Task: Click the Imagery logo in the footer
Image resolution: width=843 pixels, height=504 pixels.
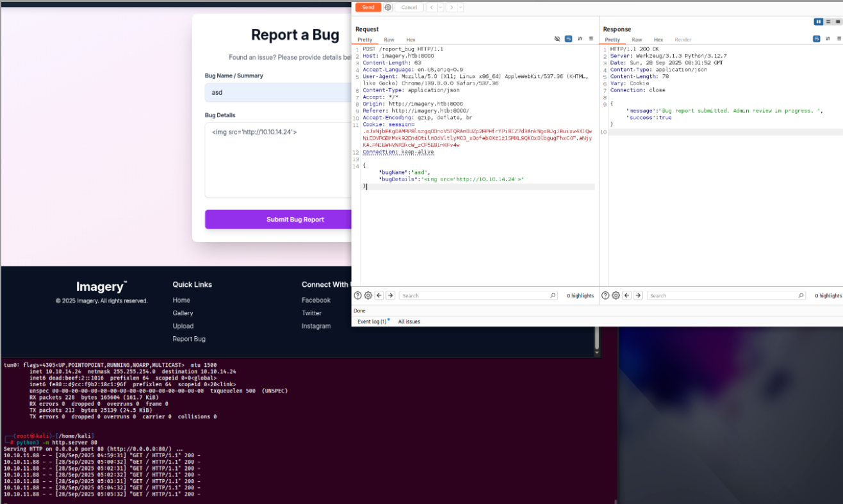Action: pos(101,287)
